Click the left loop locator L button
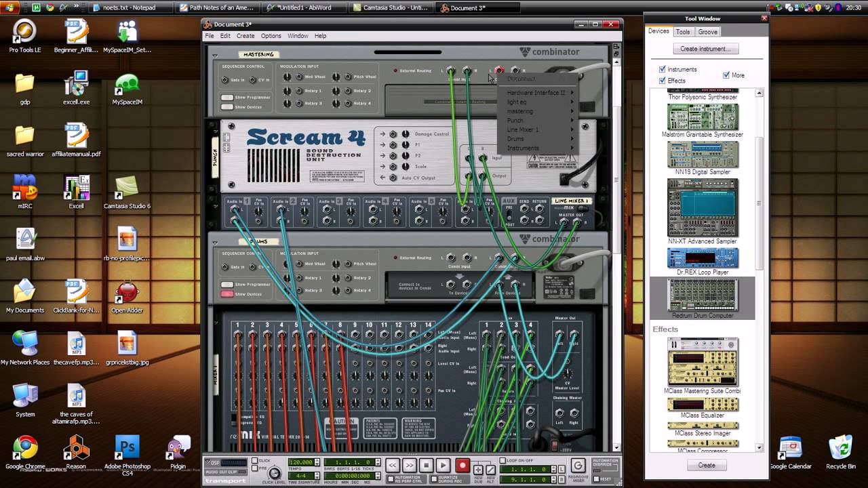 [x=561, y=469]
